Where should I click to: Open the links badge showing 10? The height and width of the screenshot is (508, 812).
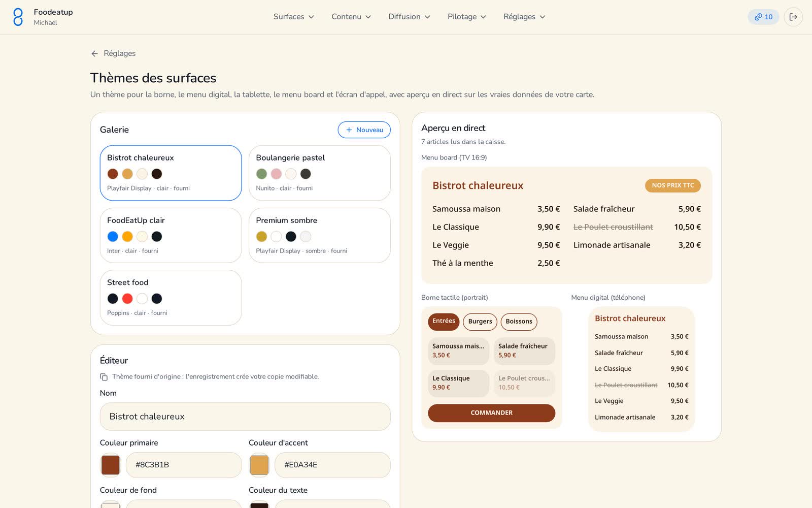763,17
